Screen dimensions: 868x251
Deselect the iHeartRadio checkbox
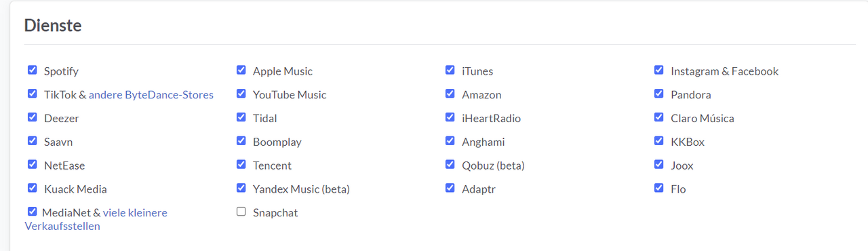[x=450, y=117]
